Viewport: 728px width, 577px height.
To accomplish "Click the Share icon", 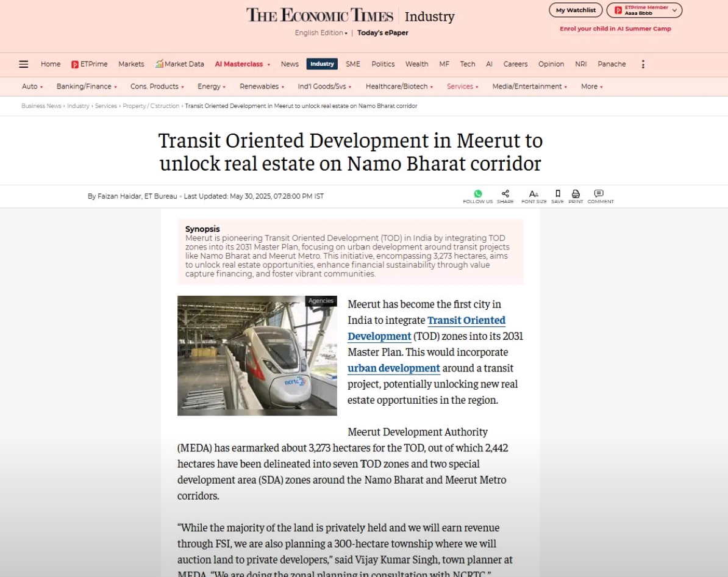I will pyautogui.click(x=505, y=194).
